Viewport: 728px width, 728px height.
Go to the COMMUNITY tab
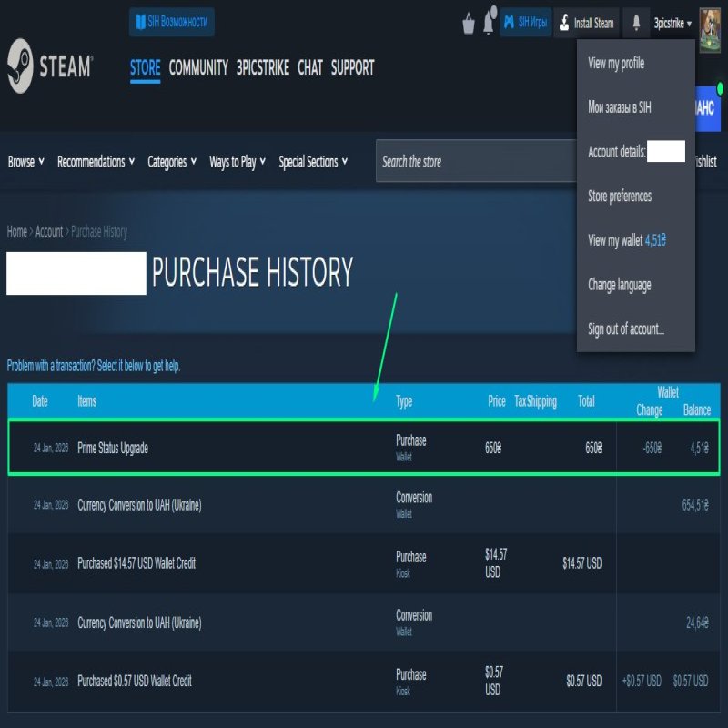pyautogui.click(x=198, y=67)
